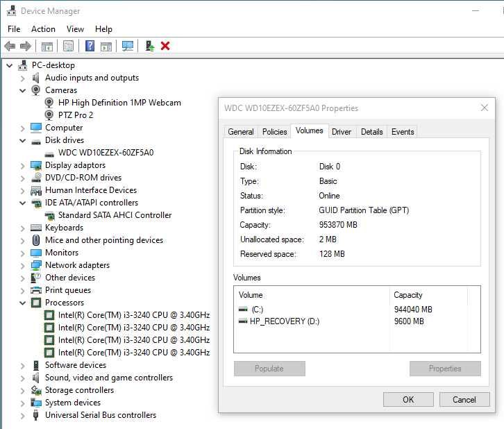
Task: Click the Populate button
Action: (x=269, y=369)
